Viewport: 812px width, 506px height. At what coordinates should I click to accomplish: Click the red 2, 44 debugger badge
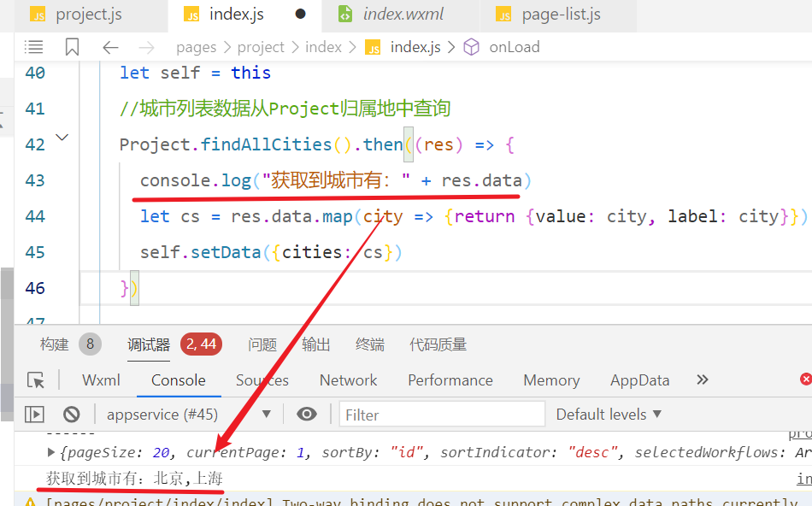pyautogui.click(x=202, y=344)
